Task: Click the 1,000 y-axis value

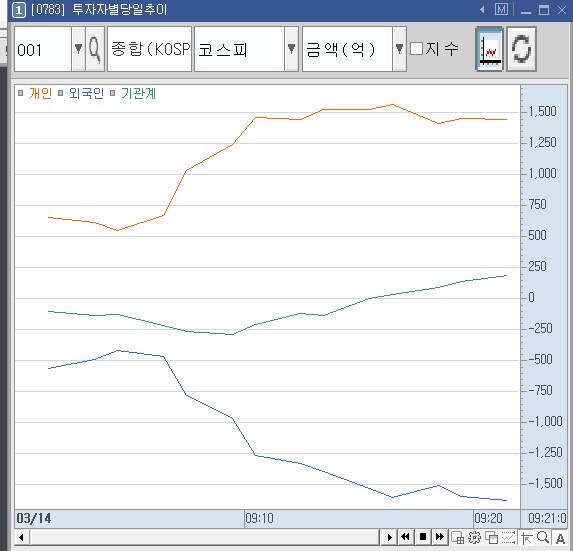Action: (x=542, y=173)
